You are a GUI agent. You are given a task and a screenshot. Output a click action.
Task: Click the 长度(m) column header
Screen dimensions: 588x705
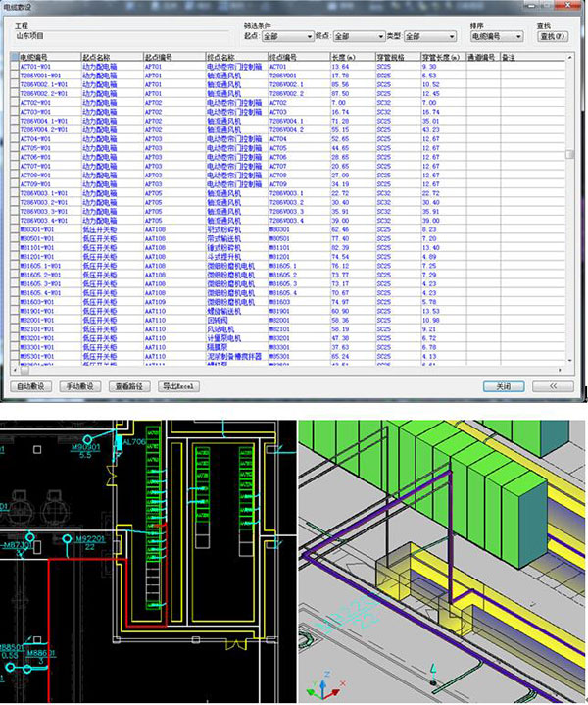(344, 59)
